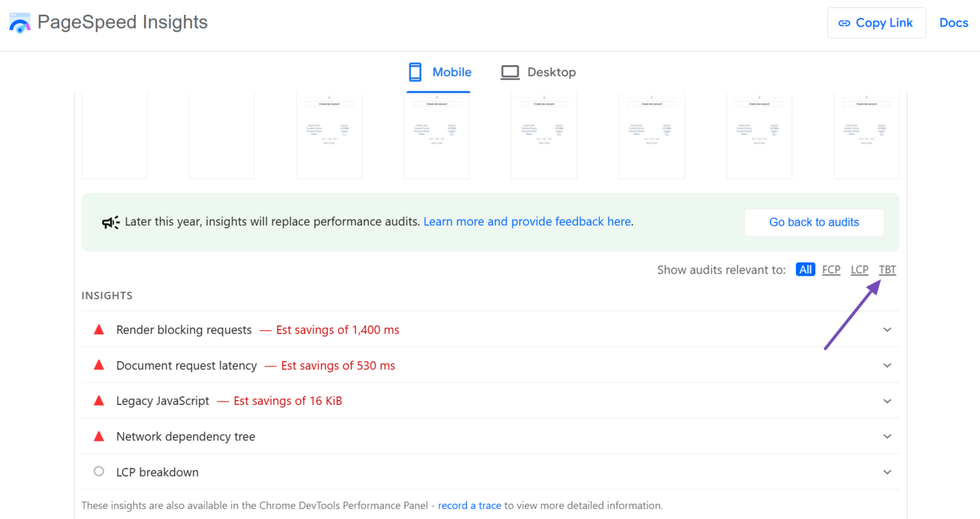Expand Render blocking requests chevron
The image size is (980, 519).
[888, 330]
